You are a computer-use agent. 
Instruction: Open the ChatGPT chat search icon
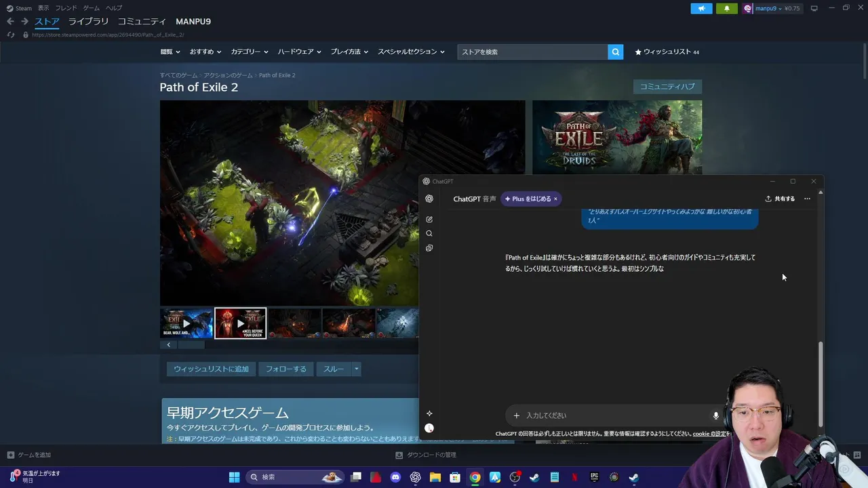tap(429, 233)
